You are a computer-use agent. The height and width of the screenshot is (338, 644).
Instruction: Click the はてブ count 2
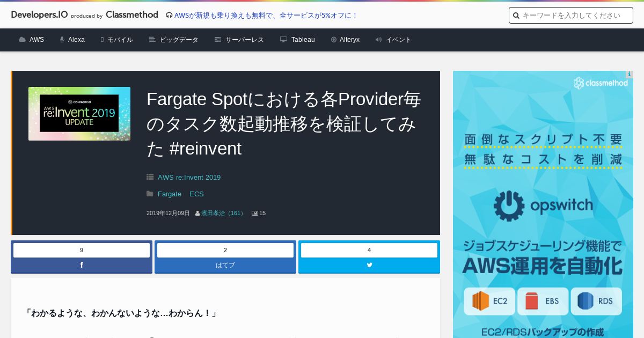(x=225, y=250)
